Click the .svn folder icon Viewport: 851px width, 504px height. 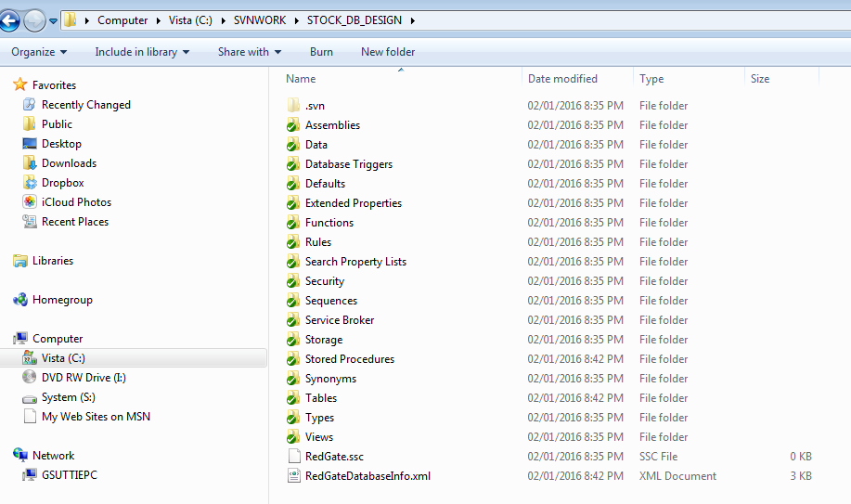tap(293, 106)
